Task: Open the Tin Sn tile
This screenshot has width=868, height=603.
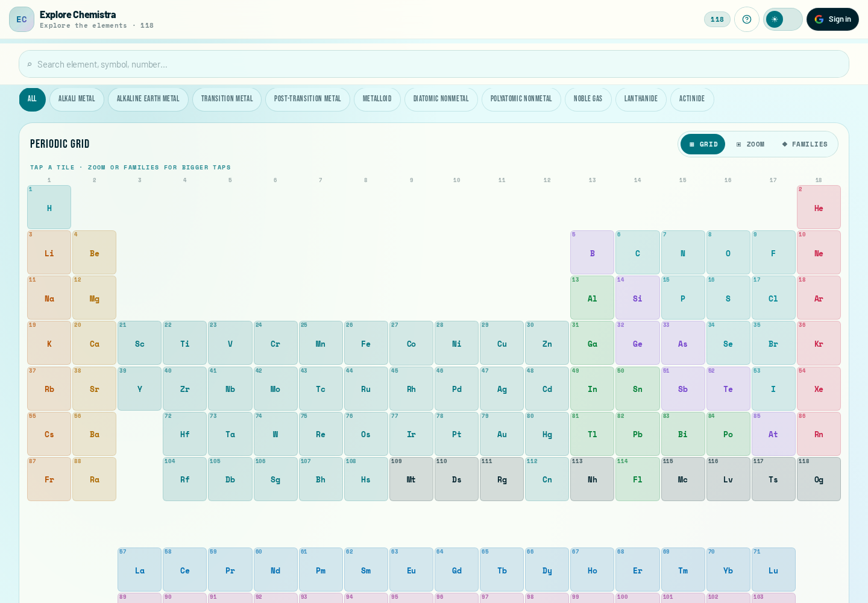Action: click(x=638, y=389)
